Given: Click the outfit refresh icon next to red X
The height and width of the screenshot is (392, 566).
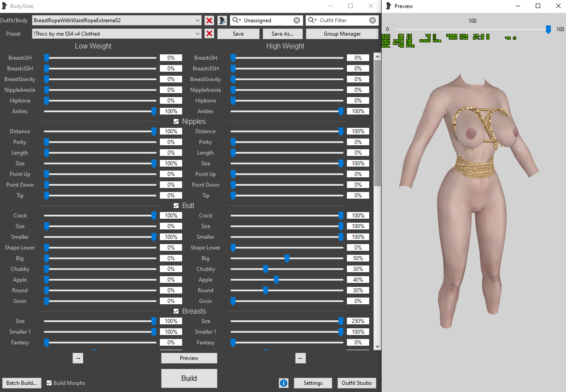Looking at the screenshot, I should [223, 20].
